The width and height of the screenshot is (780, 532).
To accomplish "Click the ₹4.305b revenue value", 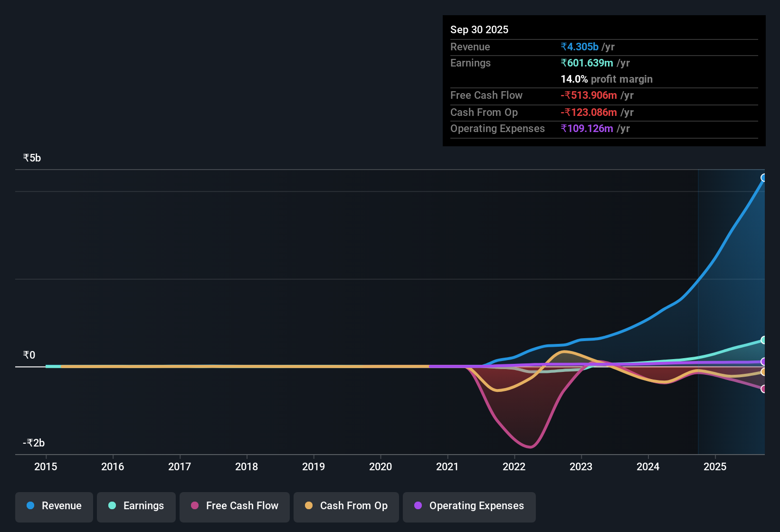I will (x=580, y=47).
